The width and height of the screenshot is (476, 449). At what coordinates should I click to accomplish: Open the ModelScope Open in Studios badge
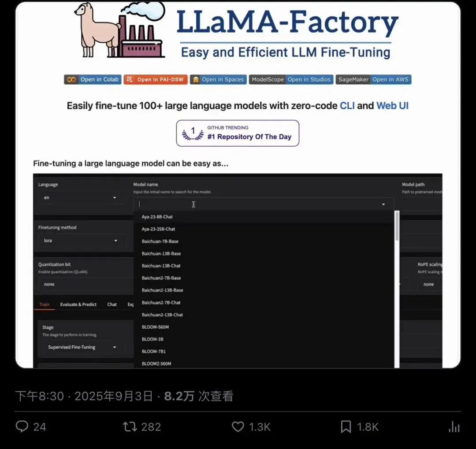[x=291, y=80]
